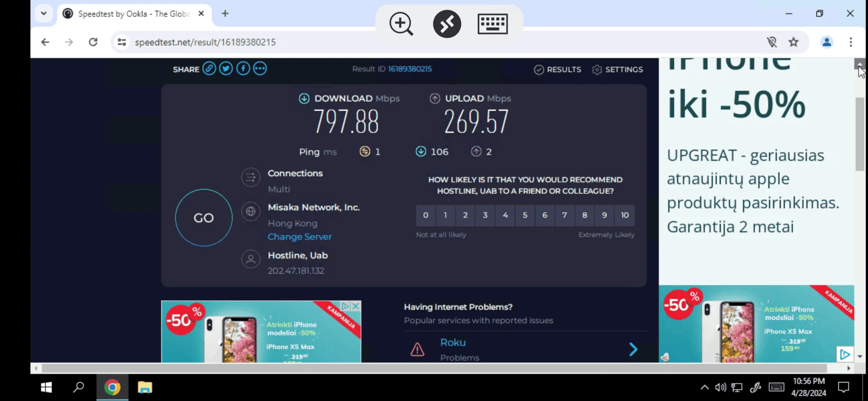The height and width of the screenshot is (401, 868).
Task: Open the RESULTS history
Action: click(557, 70)
